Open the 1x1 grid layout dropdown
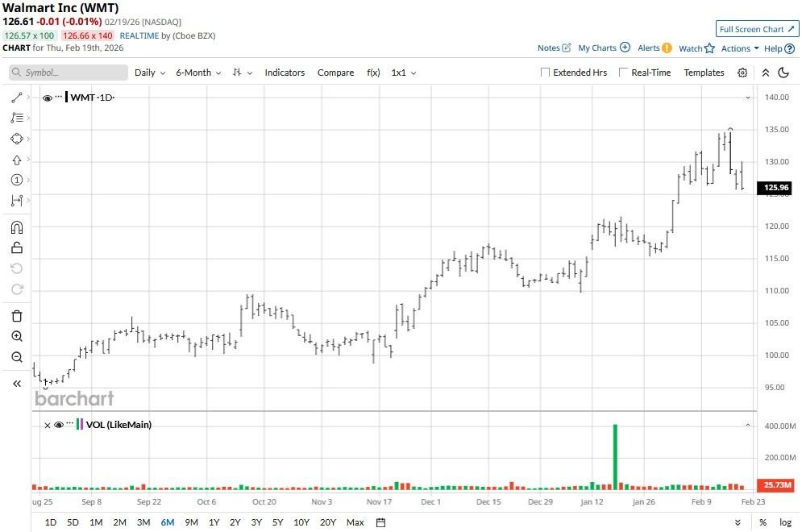This screenshot has height=532, width=802. pyautogui.click(x=404, y=73)
